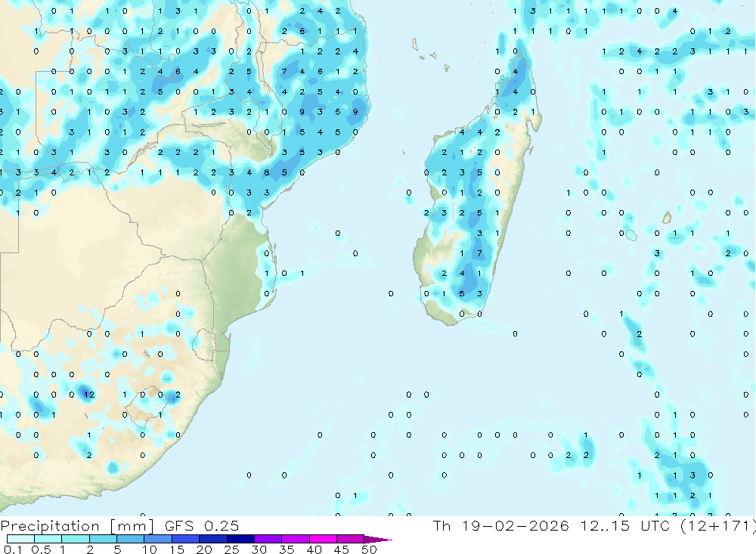
Task: Select the purple swatch between 35 and 40
Action: 296,539
